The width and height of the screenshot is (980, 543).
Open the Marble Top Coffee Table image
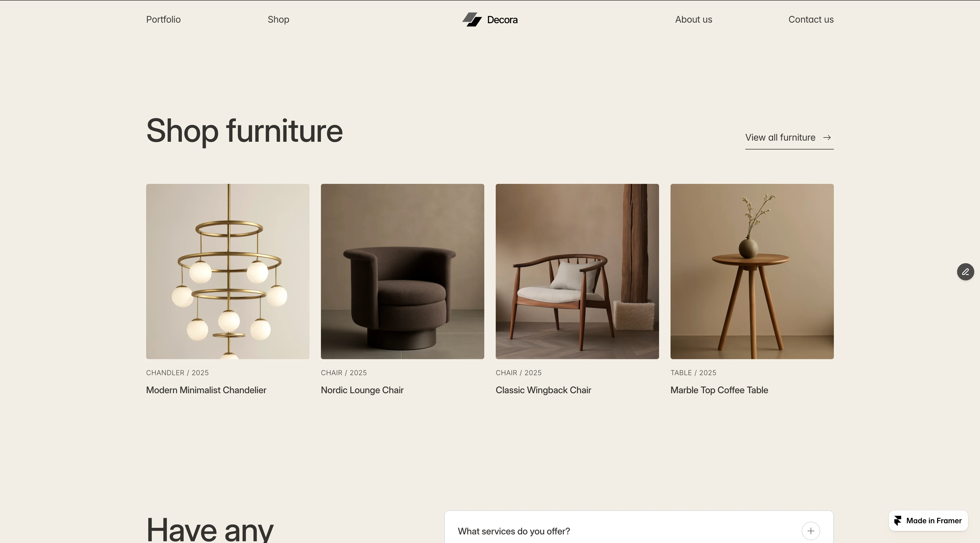pos(752,271)
